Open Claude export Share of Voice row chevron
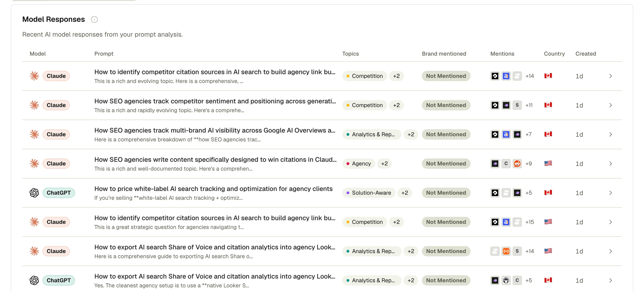The height and width of the screenshot is (292, 644). pos(611,251)
